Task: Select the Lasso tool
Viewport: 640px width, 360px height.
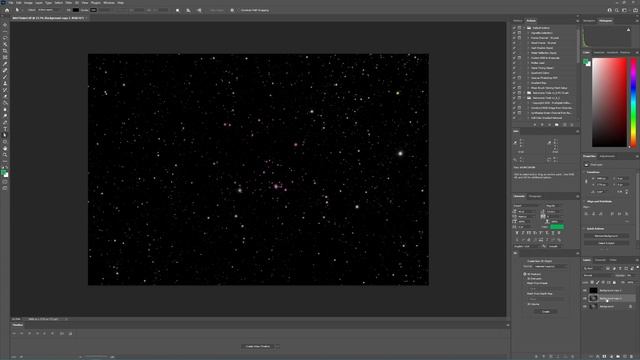Action: tap(5, 38)
